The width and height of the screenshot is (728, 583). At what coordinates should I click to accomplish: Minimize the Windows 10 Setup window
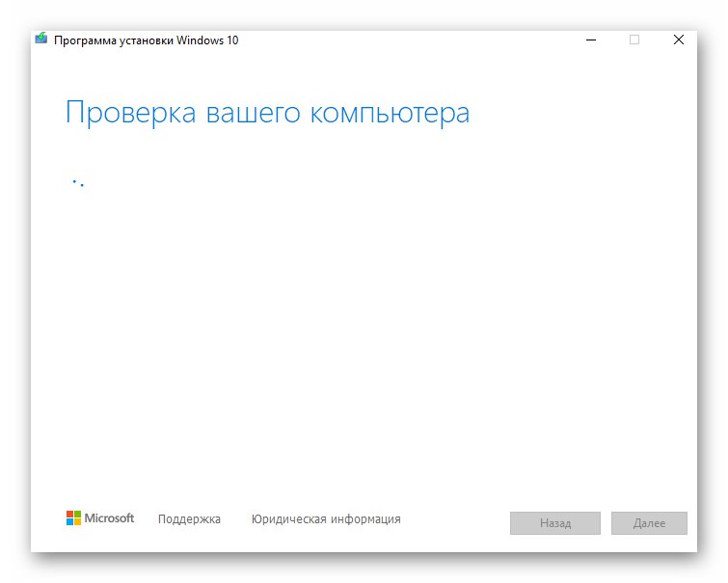coord(590,40)
